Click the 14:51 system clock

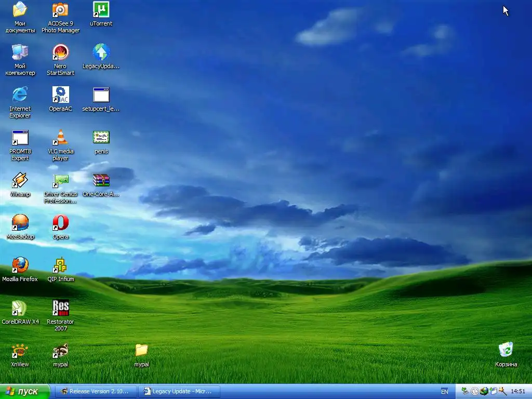coord(518,391)
